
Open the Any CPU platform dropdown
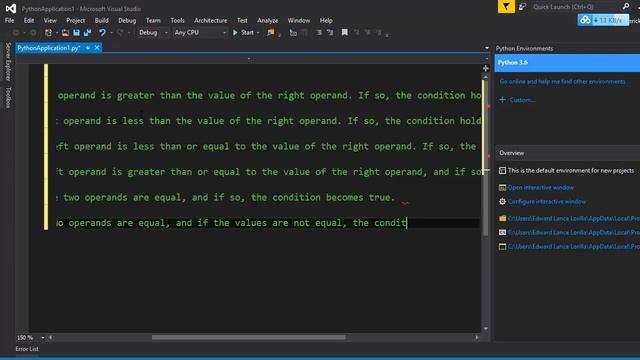200,33
